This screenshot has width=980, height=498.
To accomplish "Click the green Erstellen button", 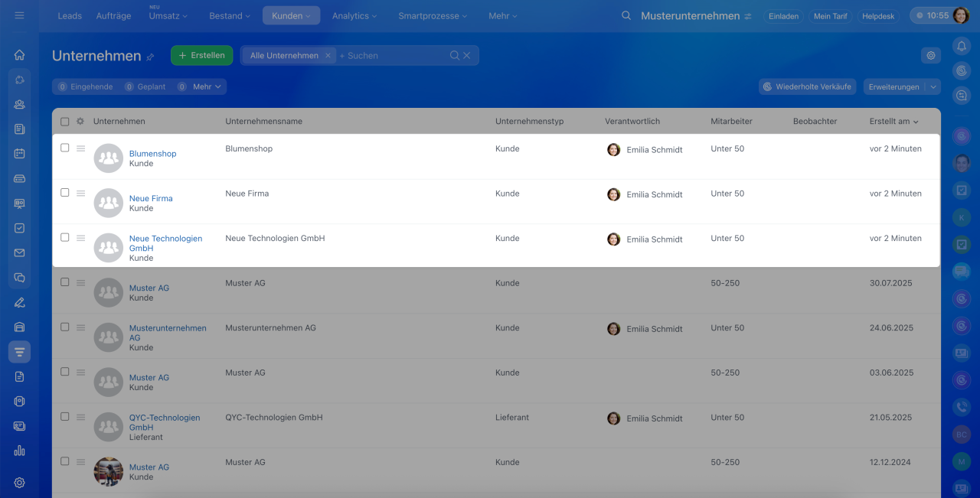I will (201, 55).
